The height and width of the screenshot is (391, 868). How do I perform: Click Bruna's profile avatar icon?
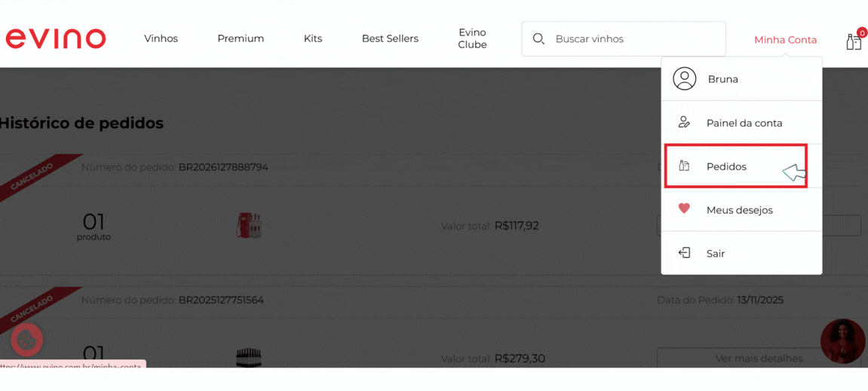pyautogui.click(x=684, y=79)
